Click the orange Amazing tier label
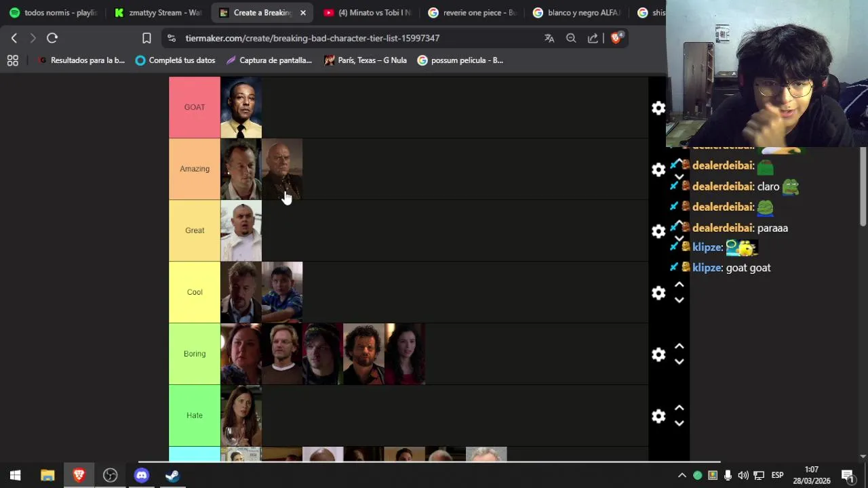This screenshot has height=488, width=868. (195, 169)
